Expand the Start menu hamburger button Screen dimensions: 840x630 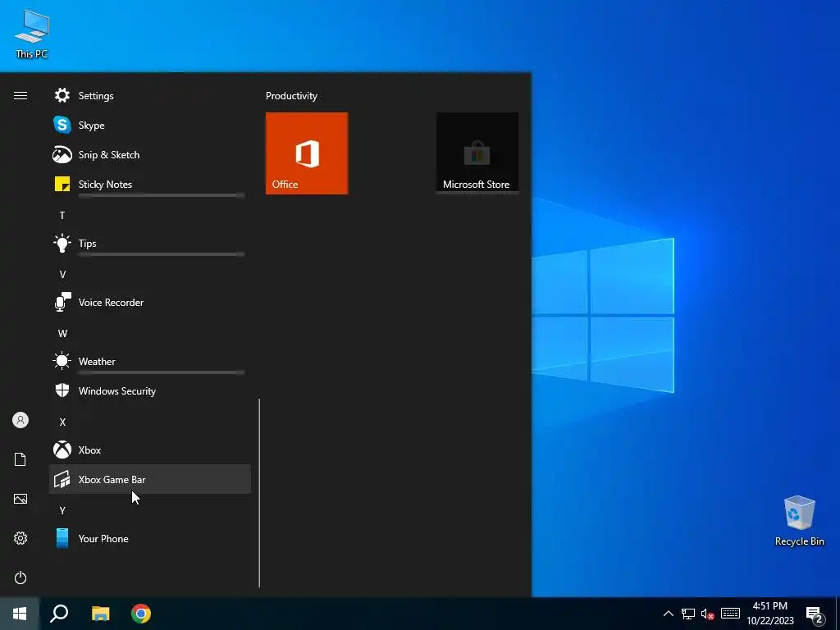tap(21, 96)
